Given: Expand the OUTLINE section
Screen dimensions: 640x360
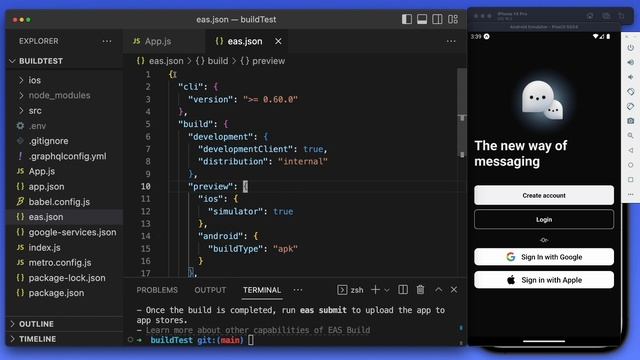Looking at the screenshot, I should [x=36, y=324].
